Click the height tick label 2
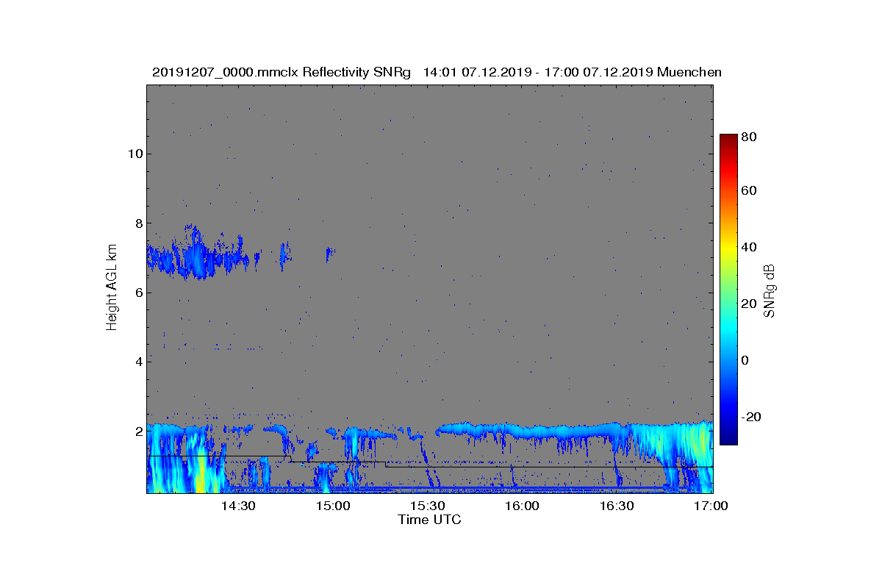882x588 pixels. pyautogui.click(x=137, y=431)
